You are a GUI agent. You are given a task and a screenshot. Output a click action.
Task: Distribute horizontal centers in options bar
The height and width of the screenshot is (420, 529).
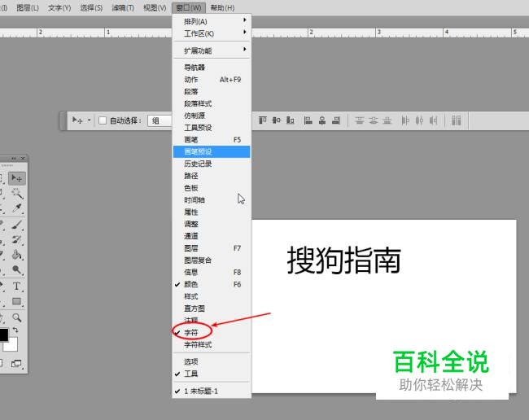pyautogui.click(x=419, y=120)
